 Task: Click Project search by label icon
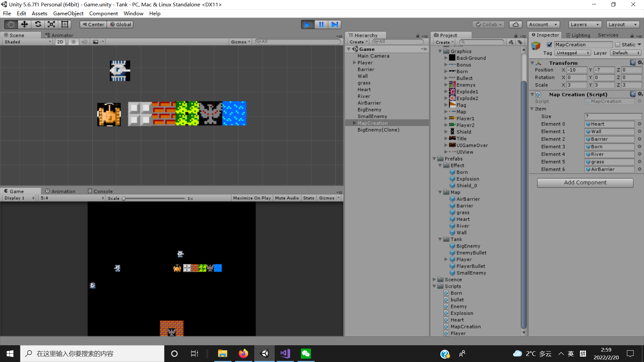pos(520,42)
